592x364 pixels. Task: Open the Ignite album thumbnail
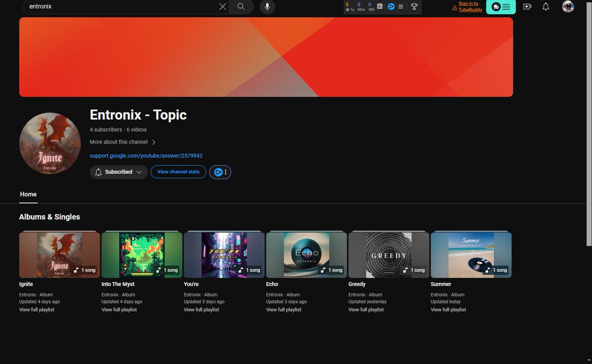pos(60,255)
